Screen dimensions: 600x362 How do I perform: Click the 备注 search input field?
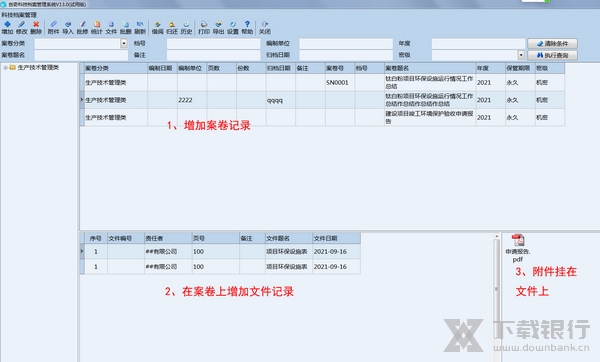point(214,55)
